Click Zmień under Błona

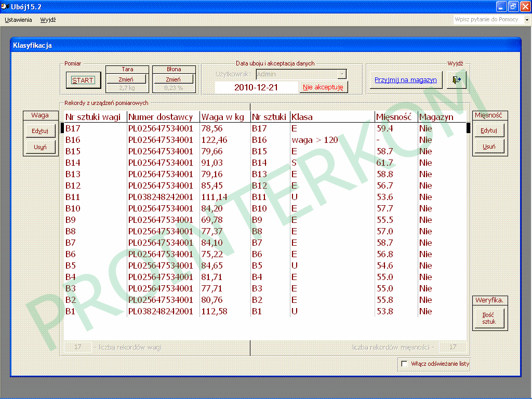(x=173, y=79)
